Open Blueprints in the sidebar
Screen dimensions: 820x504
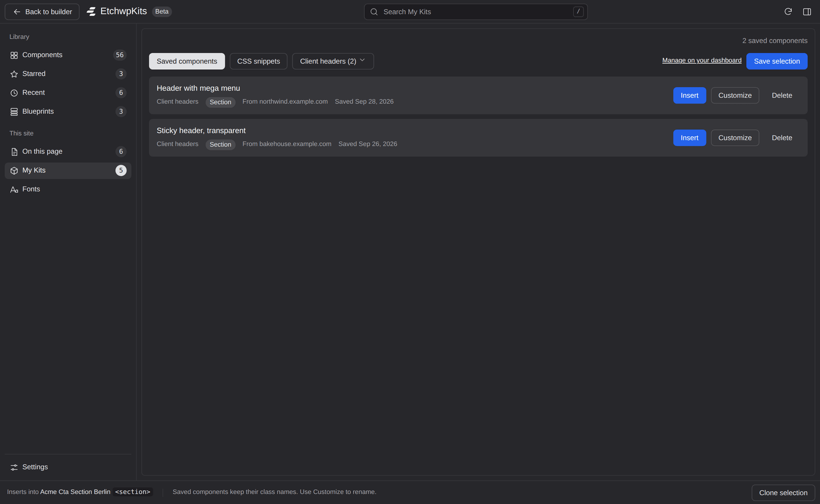[68, 111]
